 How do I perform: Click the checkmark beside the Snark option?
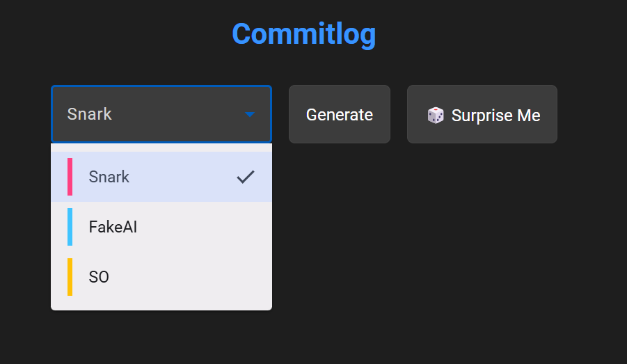[x=246, y=177]
